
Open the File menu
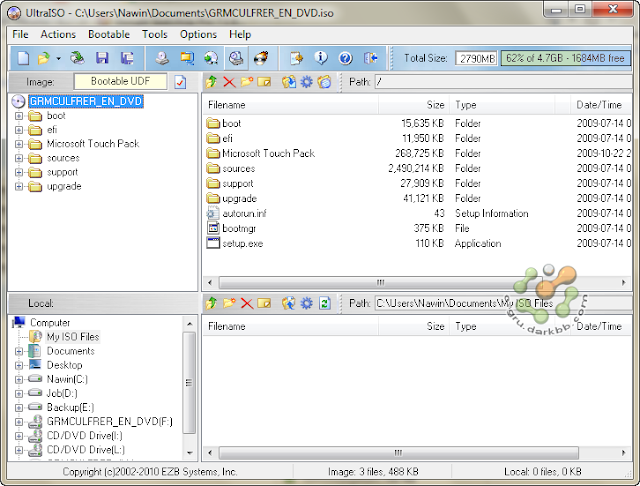click(20, 34)
